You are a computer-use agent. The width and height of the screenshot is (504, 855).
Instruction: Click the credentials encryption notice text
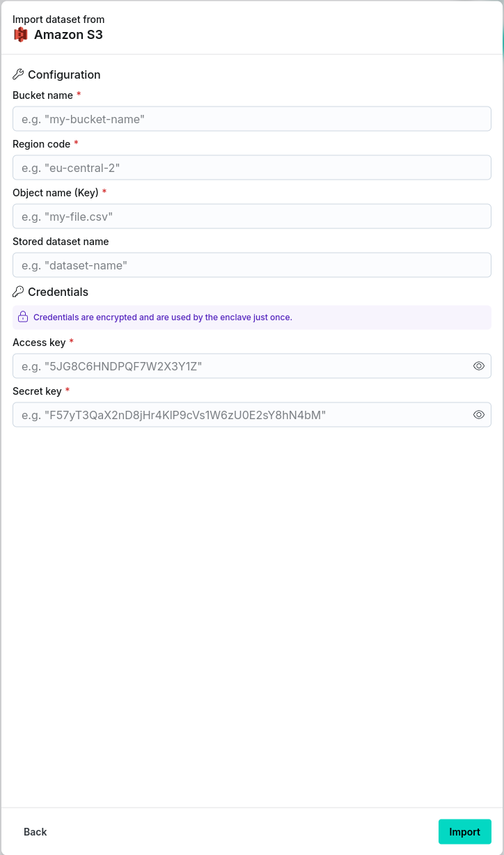[163, 317]
